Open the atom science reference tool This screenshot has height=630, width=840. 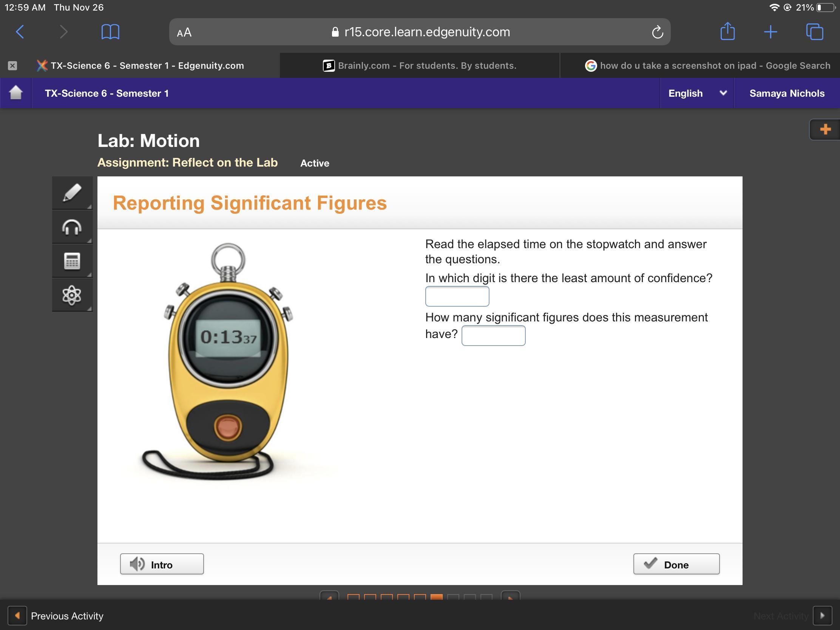72,295
